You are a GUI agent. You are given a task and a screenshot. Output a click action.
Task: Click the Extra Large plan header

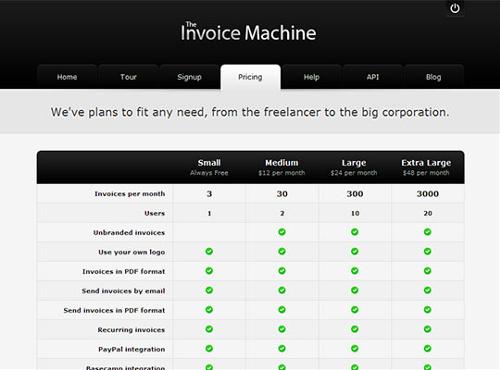[426, 167]
